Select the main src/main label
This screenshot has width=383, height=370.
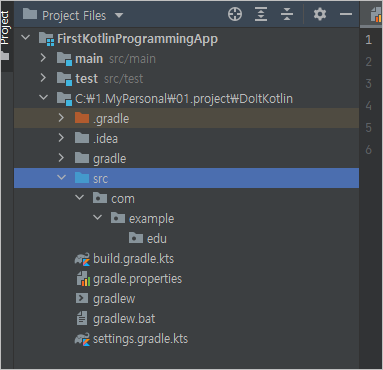pos(115,59)
